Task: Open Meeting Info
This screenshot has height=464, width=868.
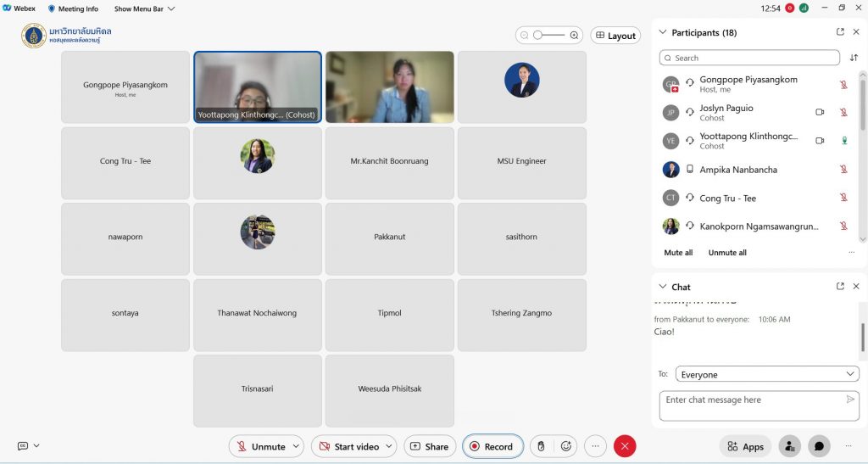Action: pyautogui.click(x=73, y=8)
